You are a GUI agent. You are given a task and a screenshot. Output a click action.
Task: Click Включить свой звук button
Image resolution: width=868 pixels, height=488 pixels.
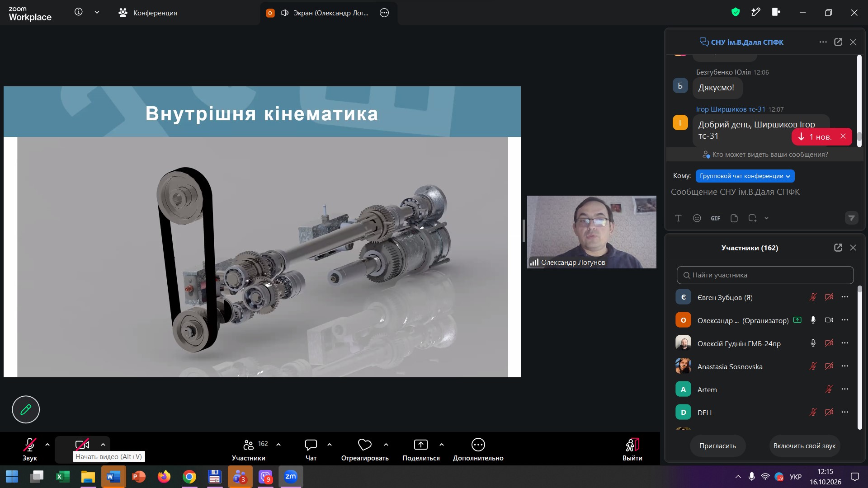pos(804,446)
